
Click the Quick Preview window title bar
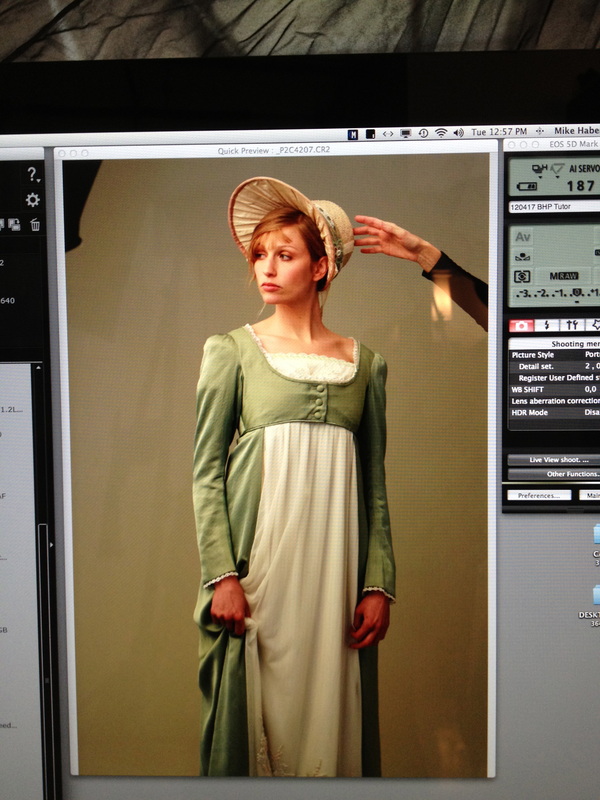[274, 151]
